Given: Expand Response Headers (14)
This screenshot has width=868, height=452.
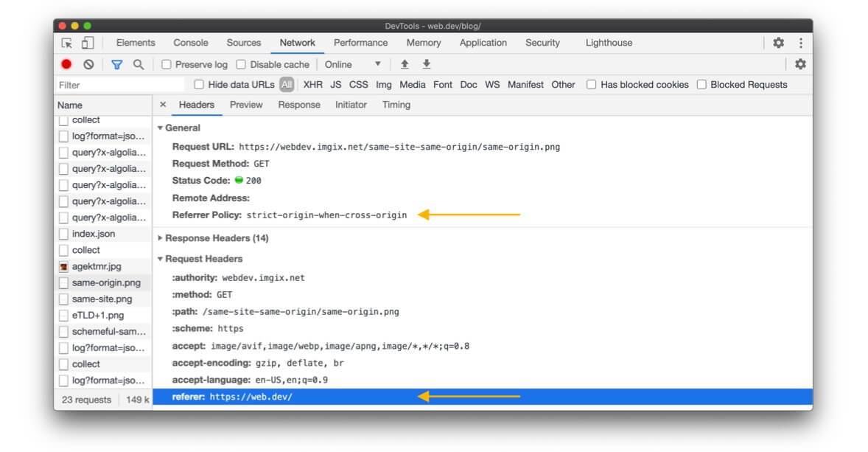Looking at the screenshot, I should (x=211, y=237).
